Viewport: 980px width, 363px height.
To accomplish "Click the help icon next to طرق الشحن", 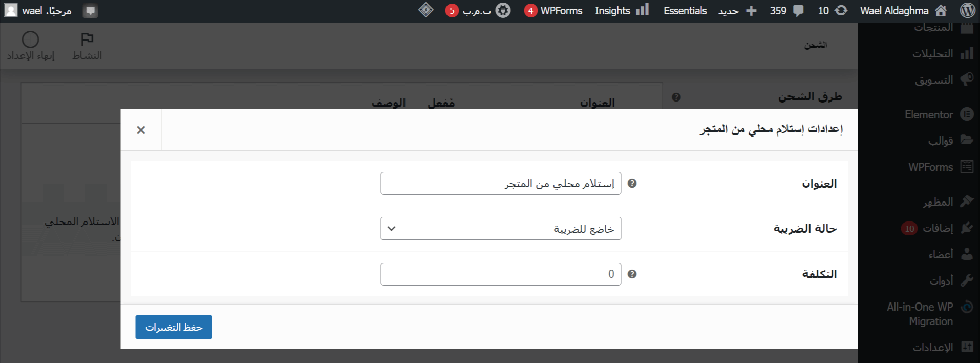I will 676,97.
